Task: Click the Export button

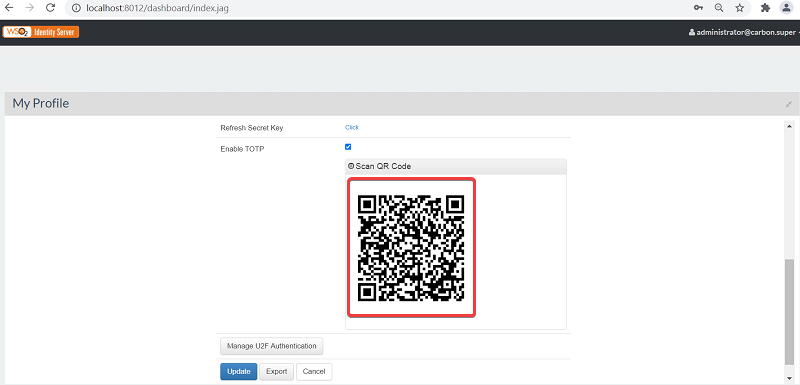Action: [277, 372]
